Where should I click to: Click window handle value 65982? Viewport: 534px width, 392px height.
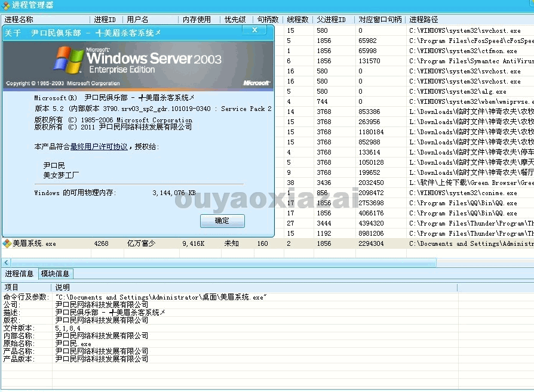coord(367,41)
